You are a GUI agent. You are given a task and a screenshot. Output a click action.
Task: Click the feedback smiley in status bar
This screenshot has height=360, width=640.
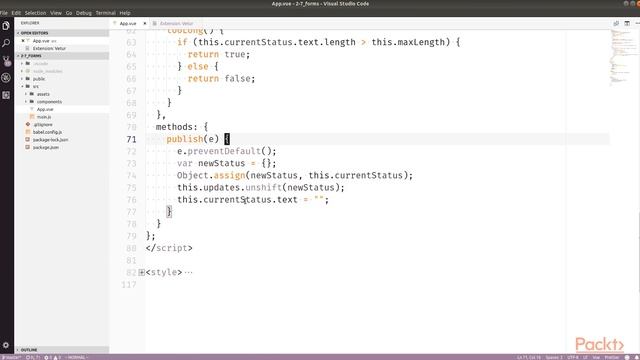[627, 358]
